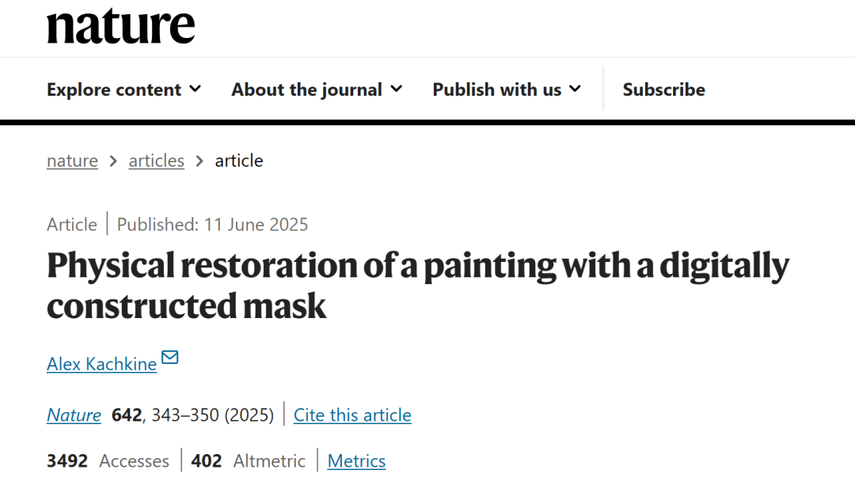
Task: Open the articles breadcrumb link
Action: click(157, 161)
